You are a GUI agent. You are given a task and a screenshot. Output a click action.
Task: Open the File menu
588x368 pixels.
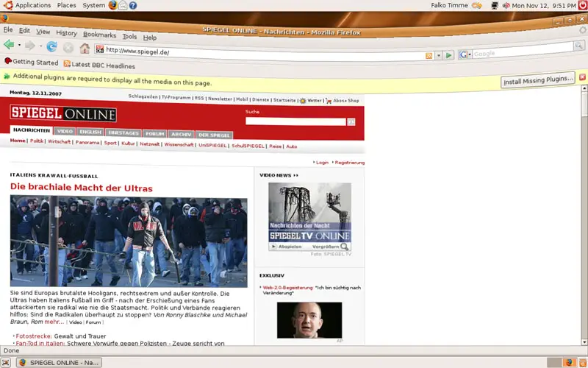tap(8, 29)
